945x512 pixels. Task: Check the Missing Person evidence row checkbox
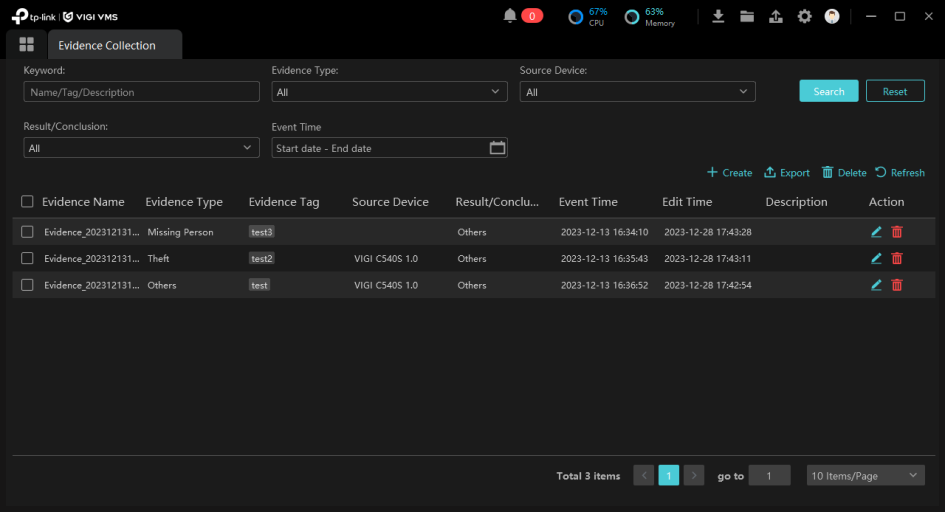pos(27,232)
